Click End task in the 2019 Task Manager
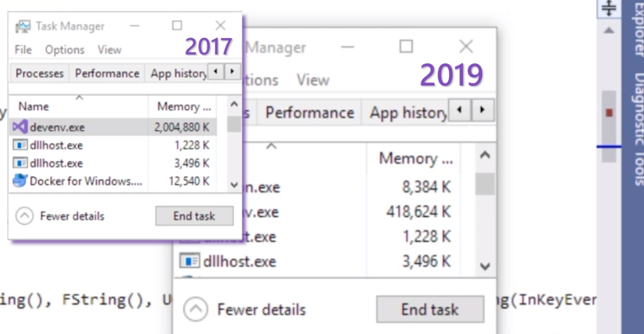The image size is (644, 334). [x=430, y=310]
